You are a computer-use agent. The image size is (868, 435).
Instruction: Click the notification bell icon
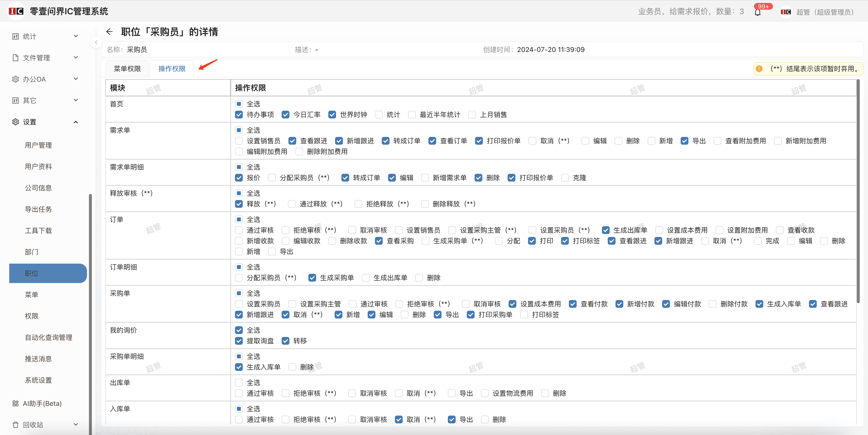pos(757,12)
